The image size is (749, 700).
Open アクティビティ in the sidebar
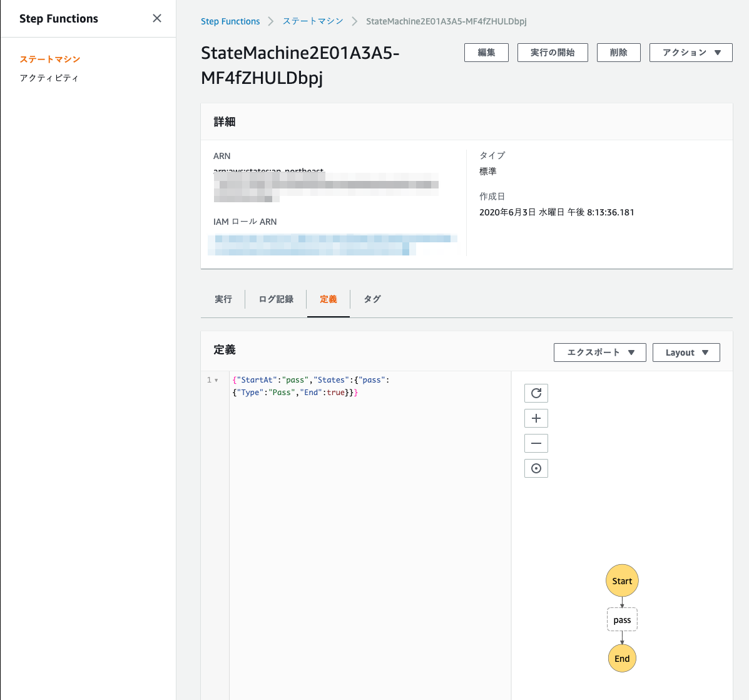point(49,78)
